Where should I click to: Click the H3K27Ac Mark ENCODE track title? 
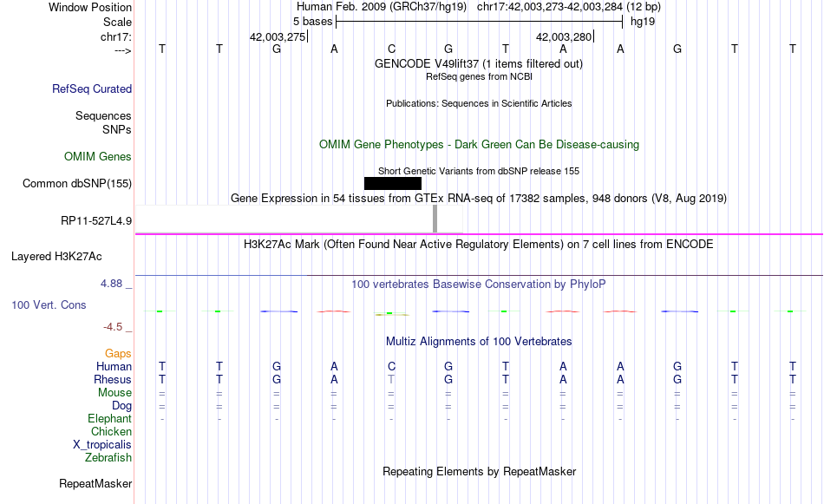pyautogui.click(x=479, y=245)
